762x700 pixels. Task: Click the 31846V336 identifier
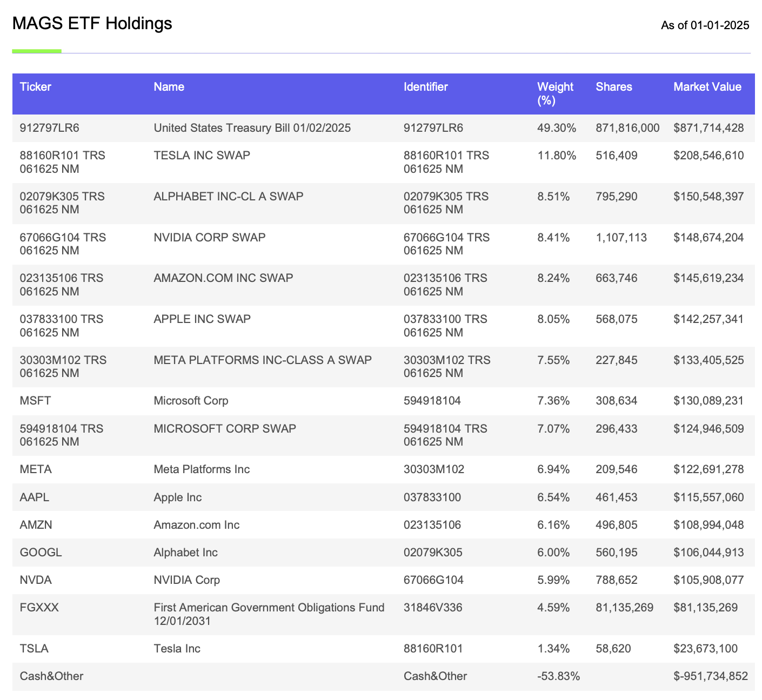(433, 608)
